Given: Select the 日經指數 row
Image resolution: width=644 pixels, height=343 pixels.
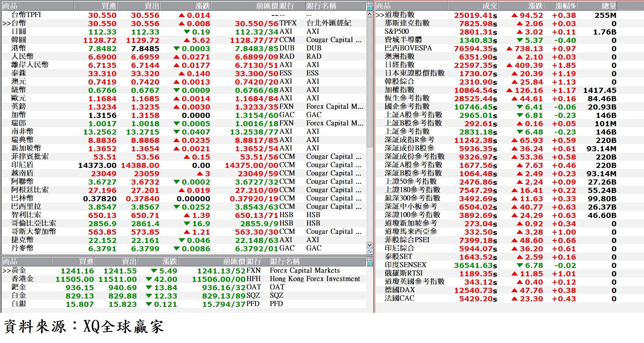Looking at the screenshot, I should 509,65.
